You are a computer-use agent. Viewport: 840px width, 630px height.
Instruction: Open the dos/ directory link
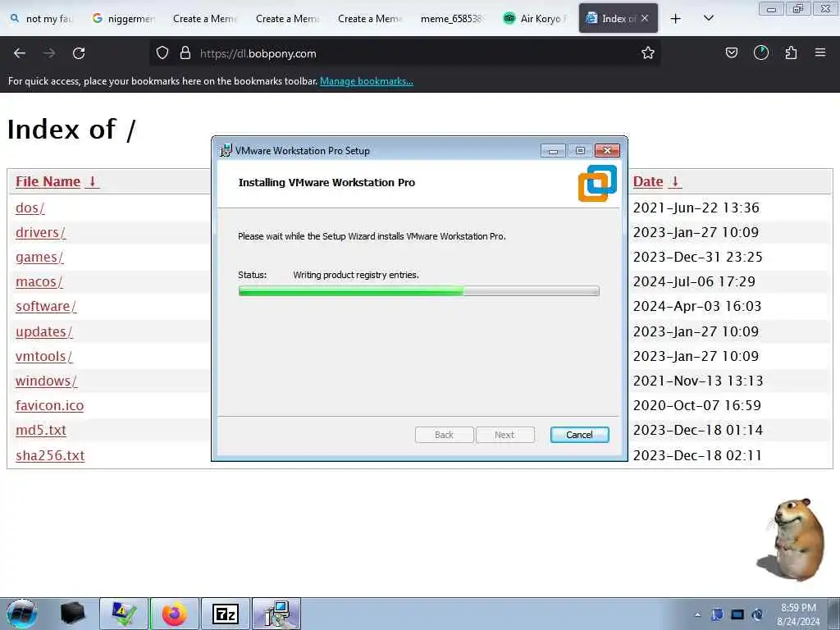tap(30, 208)
